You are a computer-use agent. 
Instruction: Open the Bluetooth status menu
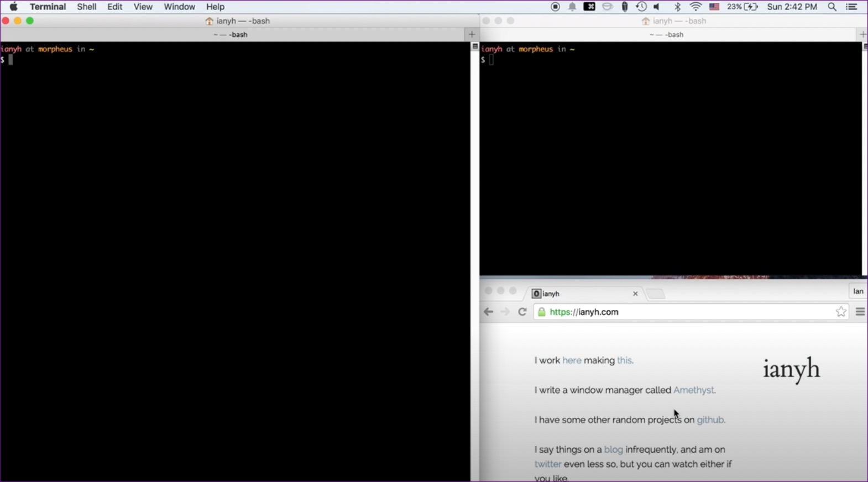pyautogui.click(x=678, y=7)
